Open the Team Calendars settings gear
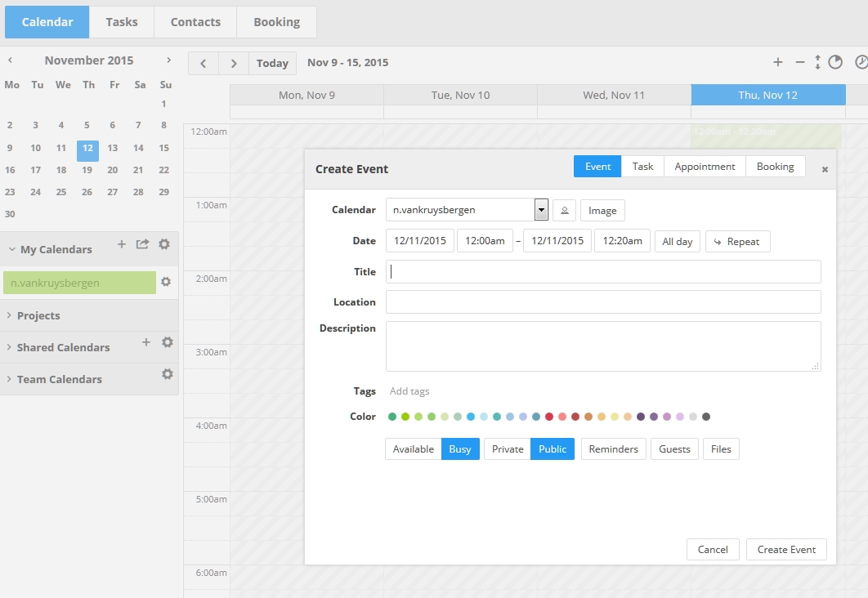The width and height of the screenshot is (868, 598). (x=168, y=374)
